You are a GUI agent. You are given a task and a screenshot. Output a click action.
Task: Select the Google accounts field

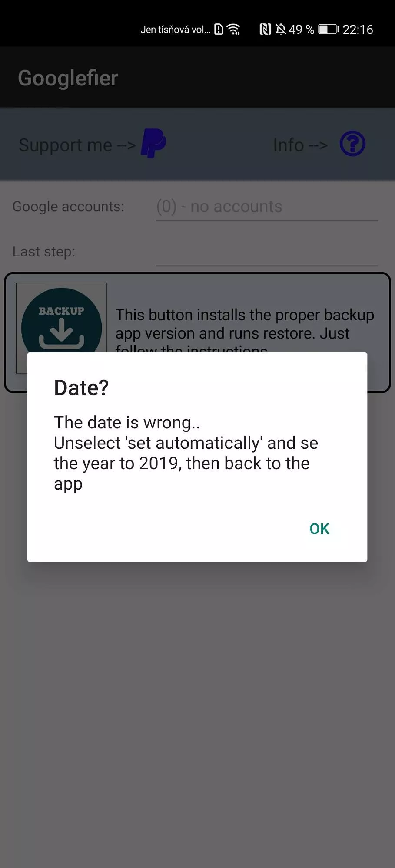(267, 207)
